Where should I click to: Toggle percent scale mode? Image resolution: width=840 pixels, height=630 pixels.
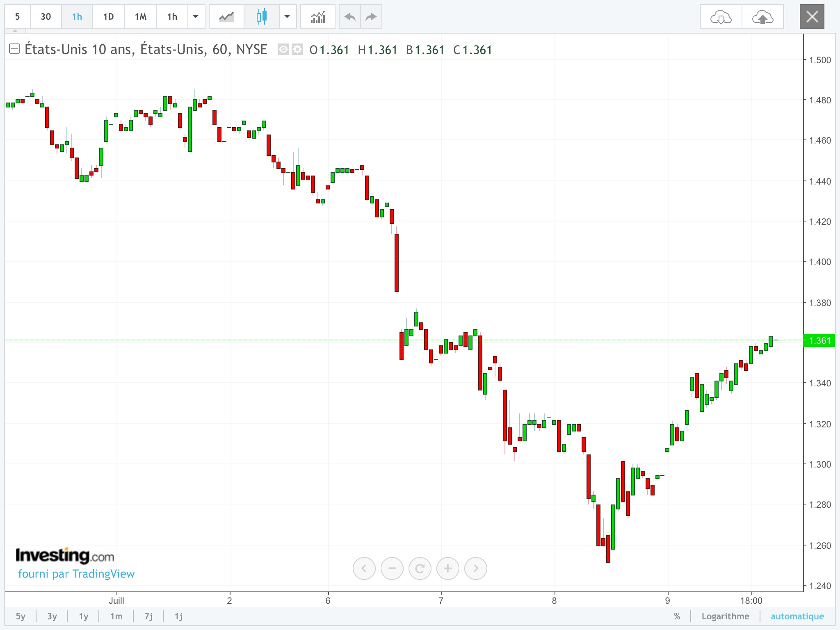[x=677, y=616]
